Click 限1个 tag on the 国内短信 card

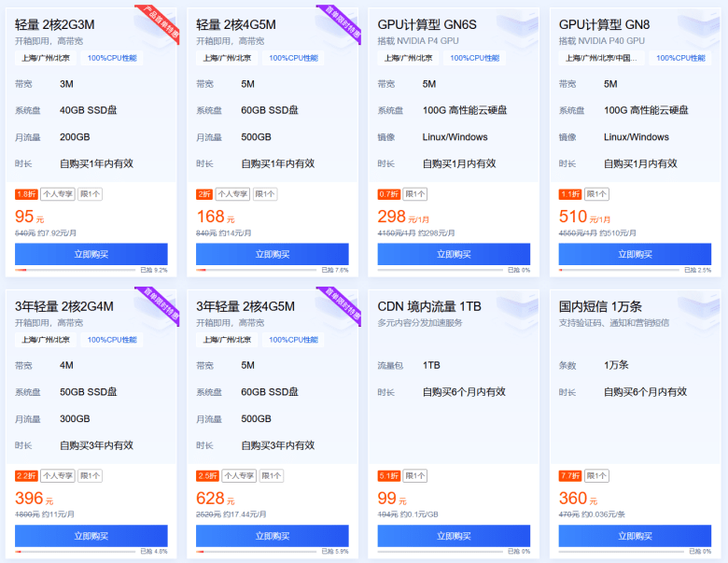click(596, 475)
